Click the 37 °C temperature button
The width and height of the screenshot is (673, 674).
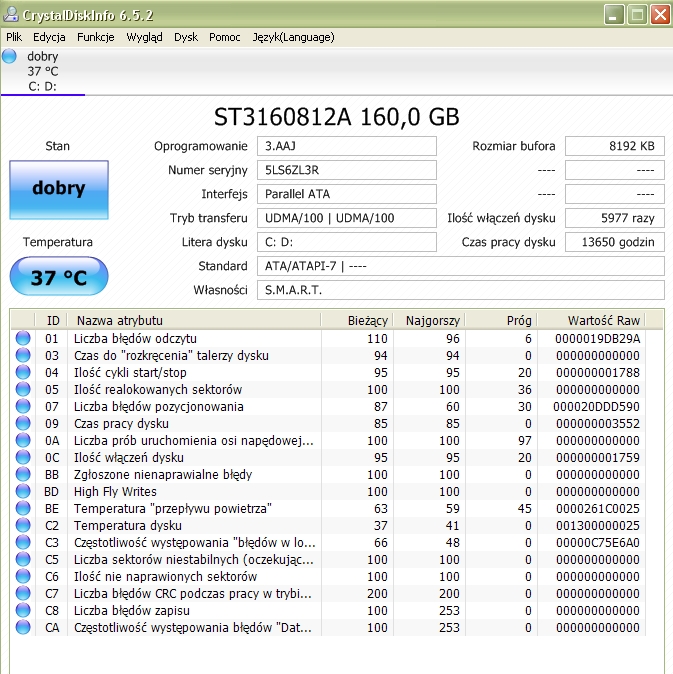coord(59,276)
